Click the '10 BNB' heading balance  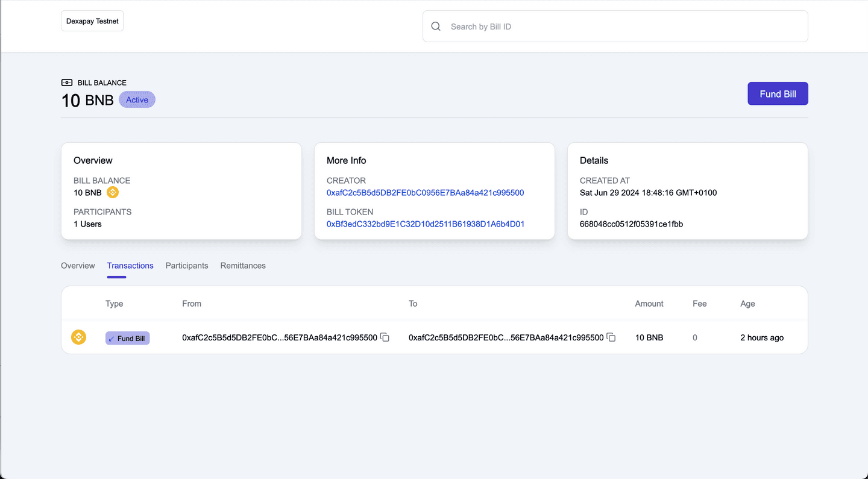coord(87,100)
